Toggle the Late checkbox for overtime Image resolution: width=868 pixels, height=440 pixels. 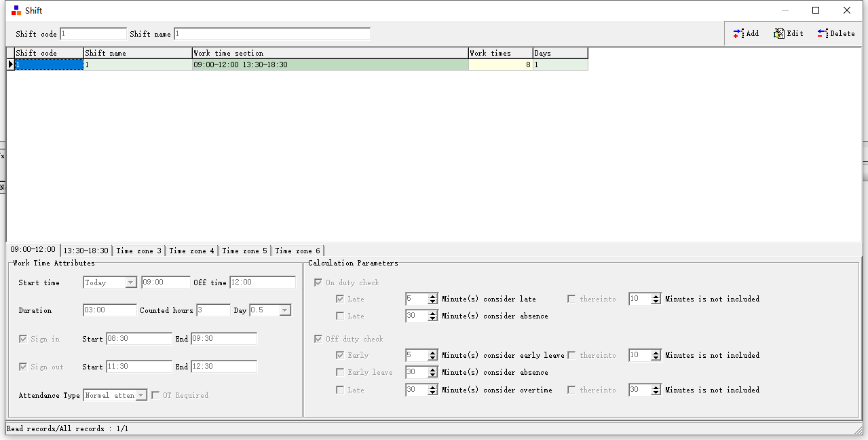340,390
